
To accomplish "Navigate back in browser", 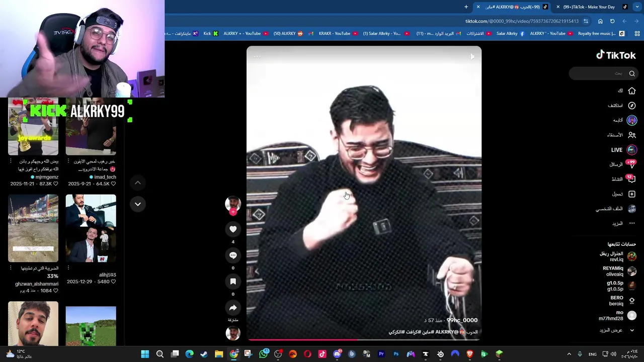I will click(x=636, y=21).
